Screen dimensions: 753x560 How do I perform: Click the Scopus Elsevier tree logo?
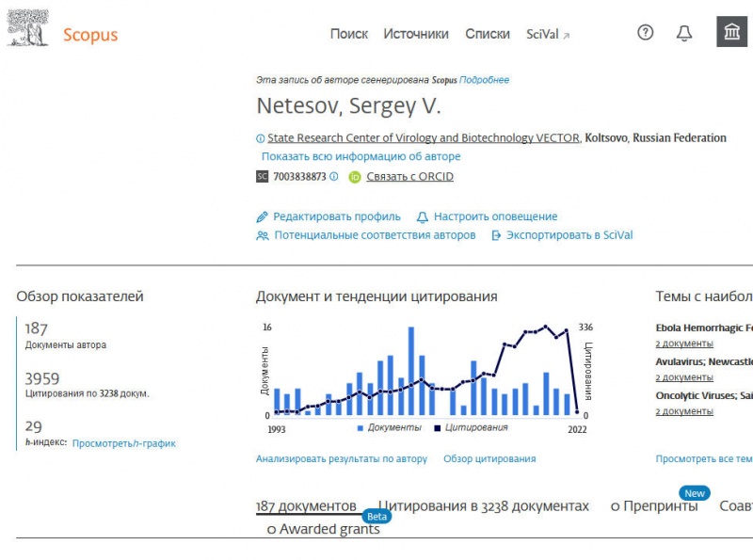click(x=28, y=34)
